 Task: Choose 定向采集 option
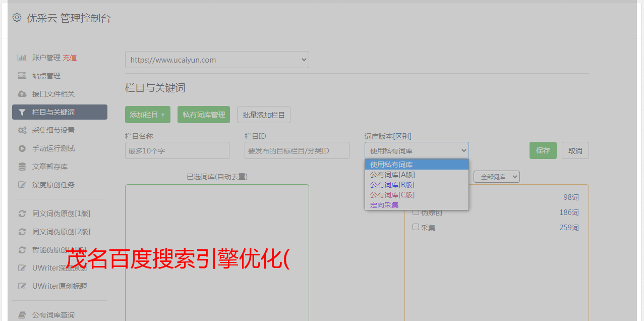417,205
